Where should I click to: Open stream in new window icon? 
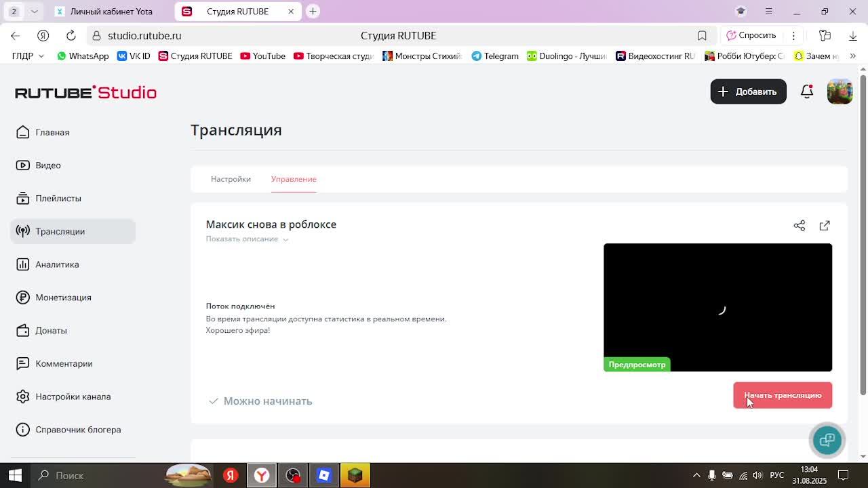825,226
